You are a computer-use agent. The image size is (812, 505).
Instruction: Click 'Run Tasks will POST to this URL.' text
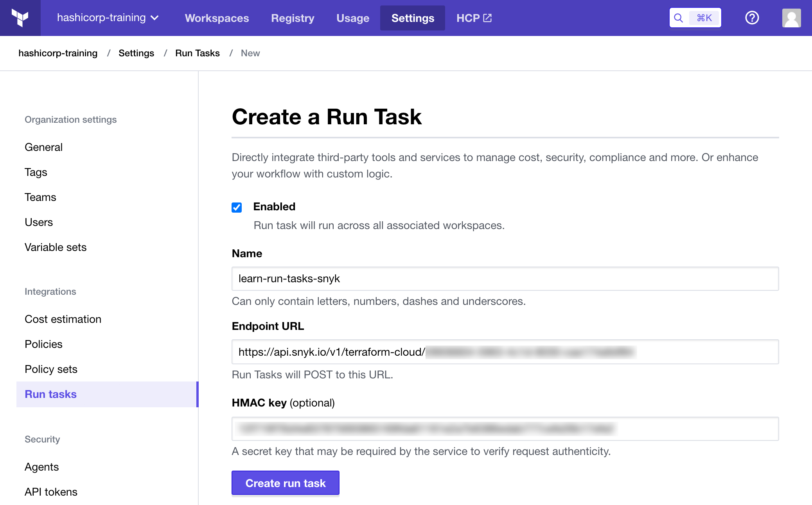[x=313, y=374]
